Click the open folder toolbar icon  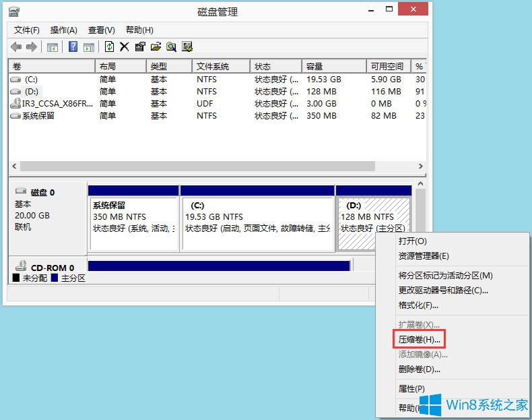point(156,47)
